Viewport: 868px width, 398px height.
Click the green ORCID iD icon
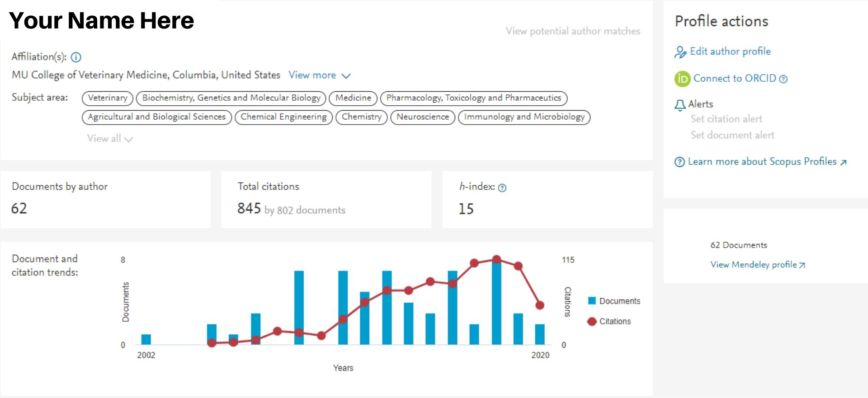(682, 79)
